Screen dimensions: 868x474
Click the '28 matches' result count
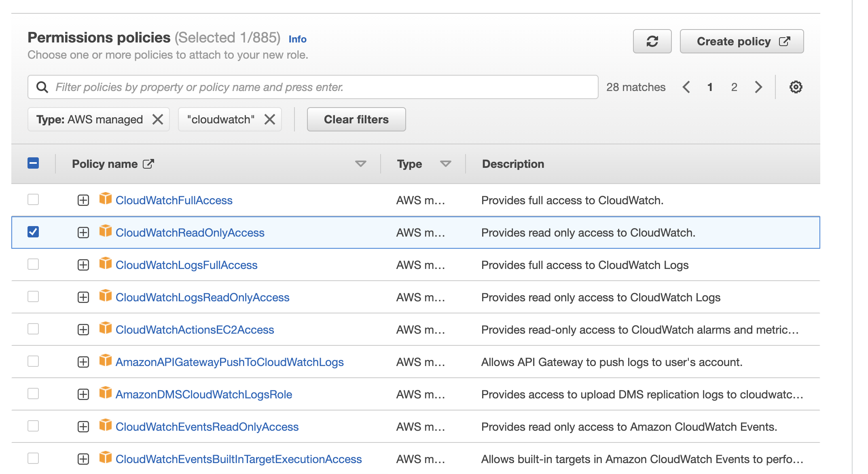tap(636, 87)
